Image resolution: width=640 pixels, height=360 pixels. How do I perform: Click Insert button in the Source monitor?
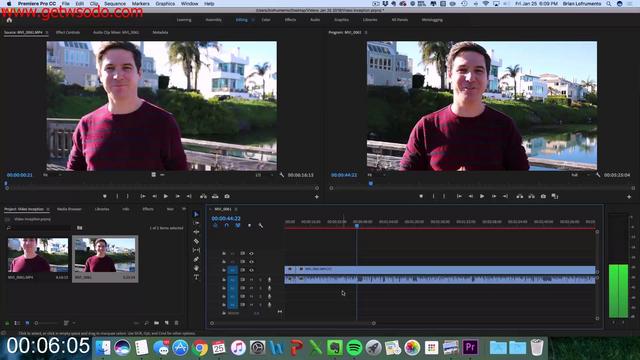point(203,196)
